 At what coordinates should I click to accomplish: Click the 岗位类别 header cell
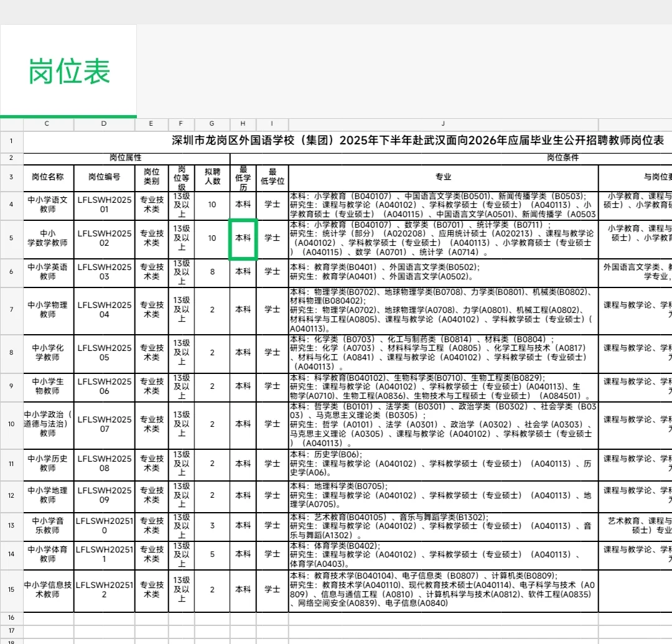[151, 177]
